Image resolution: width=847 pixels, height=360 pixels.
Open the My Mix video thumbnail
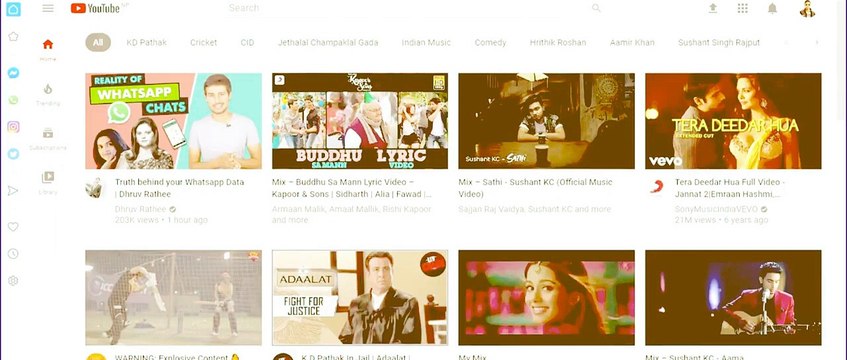pyautogui.click(x=546, y=298)
